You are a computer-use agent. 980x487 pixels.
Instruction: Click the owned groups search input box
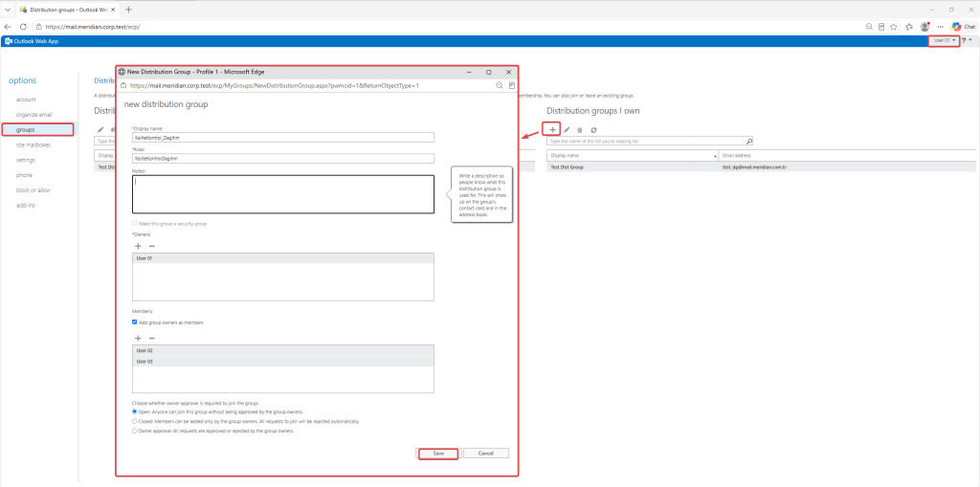(x=646, y=142)
